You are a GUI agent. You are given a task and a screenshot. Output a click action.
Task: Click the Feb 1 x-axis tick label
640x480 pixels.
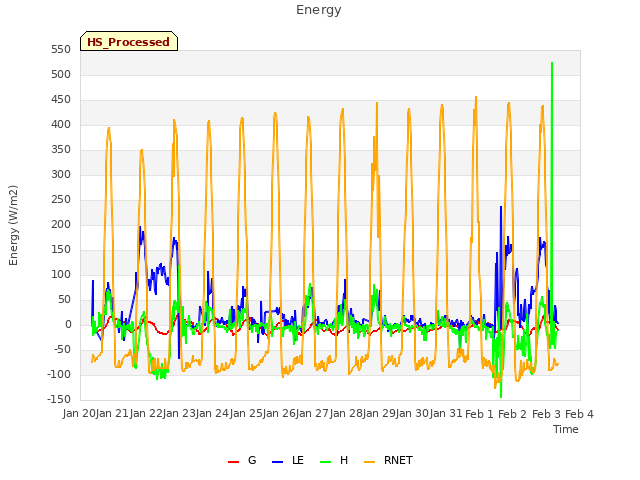click(479, 414)
